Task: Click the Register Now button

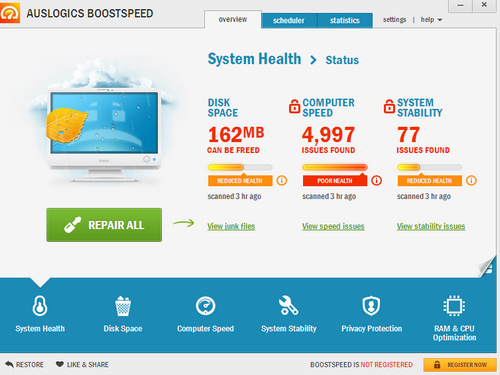Action: pyautogui.click(x=460, y=365)
